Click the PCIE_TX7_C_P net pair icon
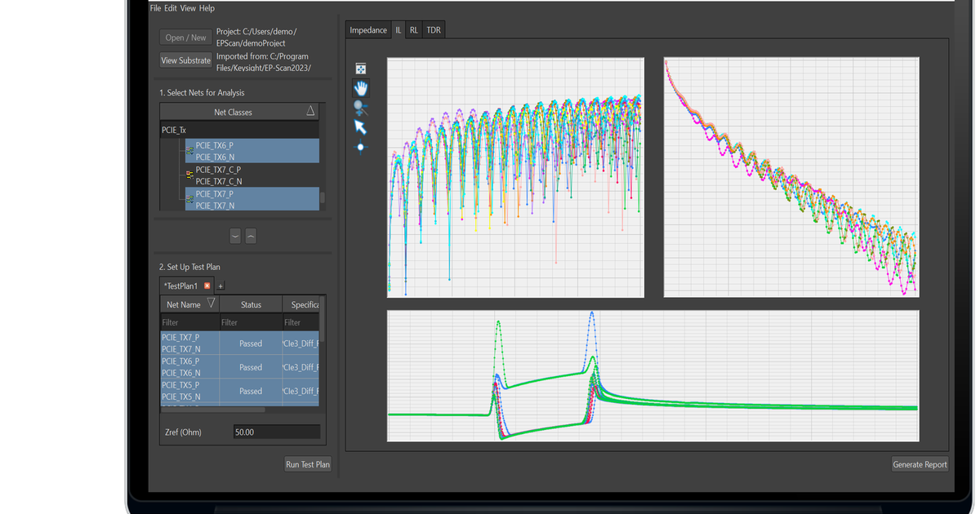Image resolution: width=980 pixels, height=514 pixels. [189, 175]
